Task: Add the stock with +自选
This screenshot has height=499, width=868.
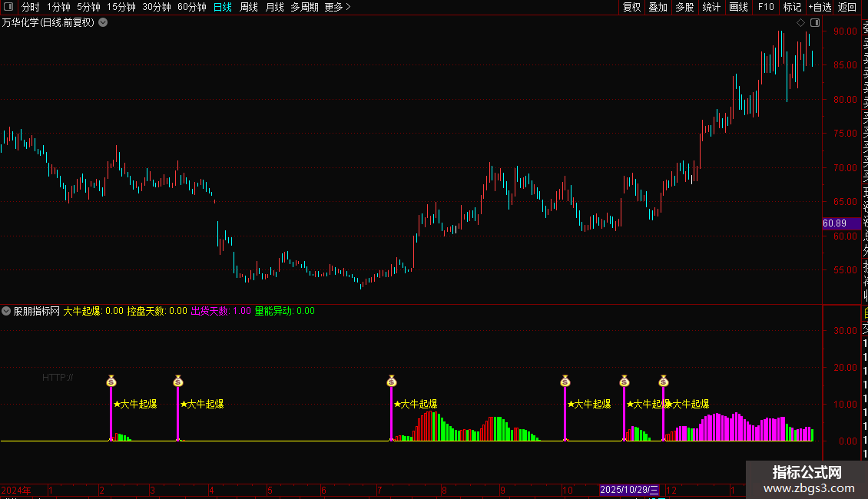Action: pos(820,7)
